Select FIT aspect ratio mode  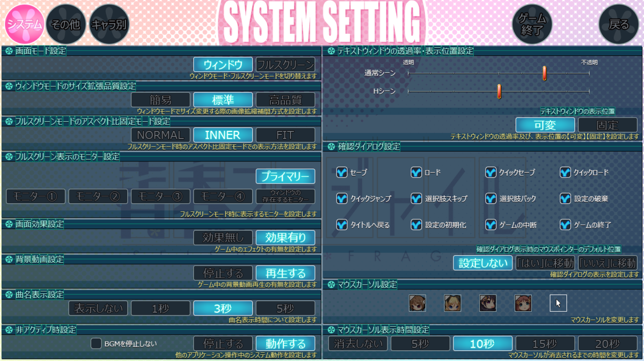286,135
